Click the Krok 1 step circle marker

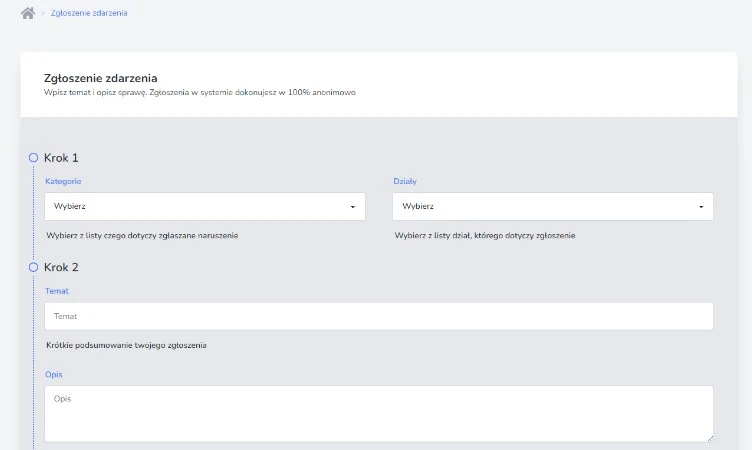[33, 158]
